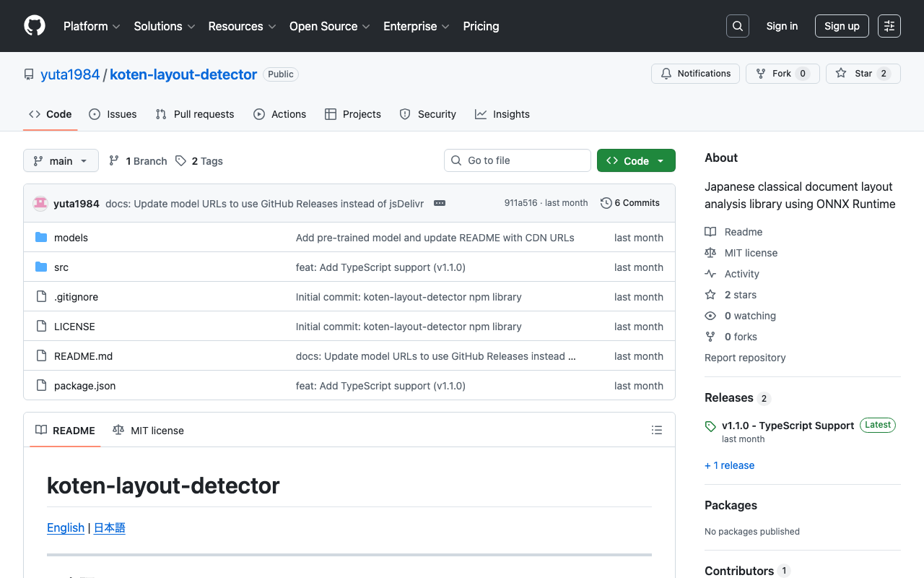Open the main branch dropdown
Viewport: 924px width, 578px height.
click(x=61, y=160)
